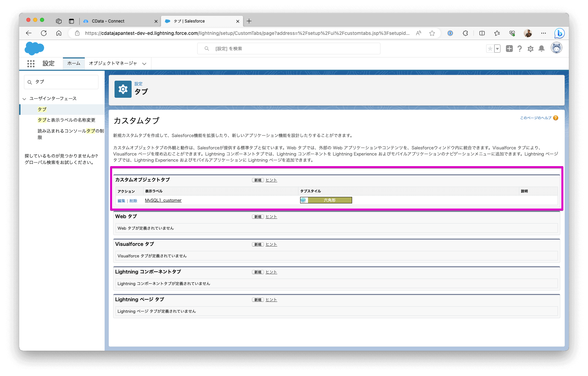Open the オブジェクトマネージャ tab
The width and height of the screenshot is (588, 376).
(113, 64)
